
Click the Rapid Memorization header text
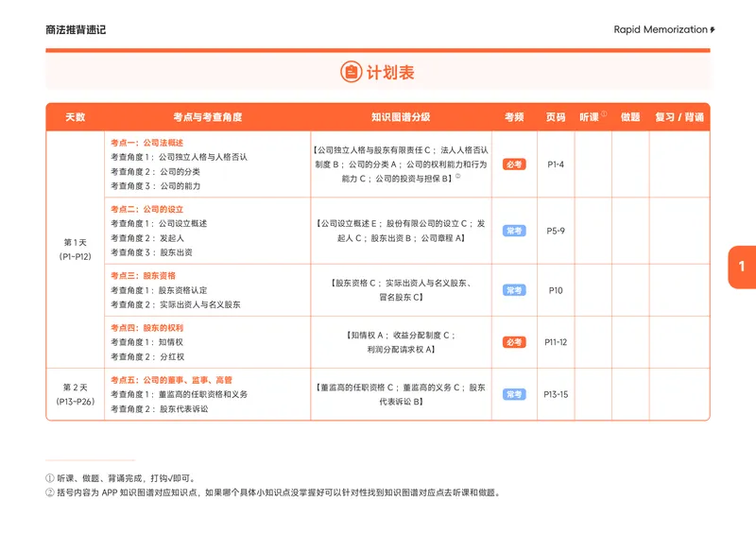click(660, 29)
